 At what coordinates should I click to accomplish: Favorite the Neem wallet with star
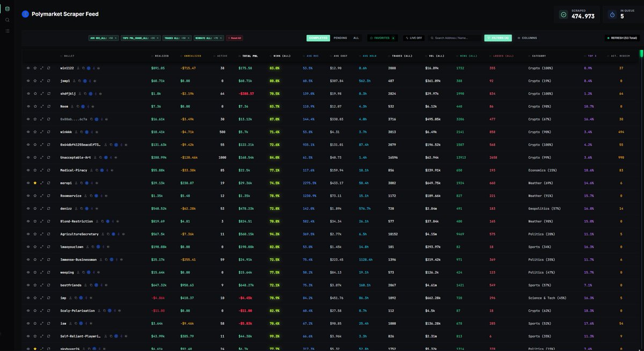[35, 106]
